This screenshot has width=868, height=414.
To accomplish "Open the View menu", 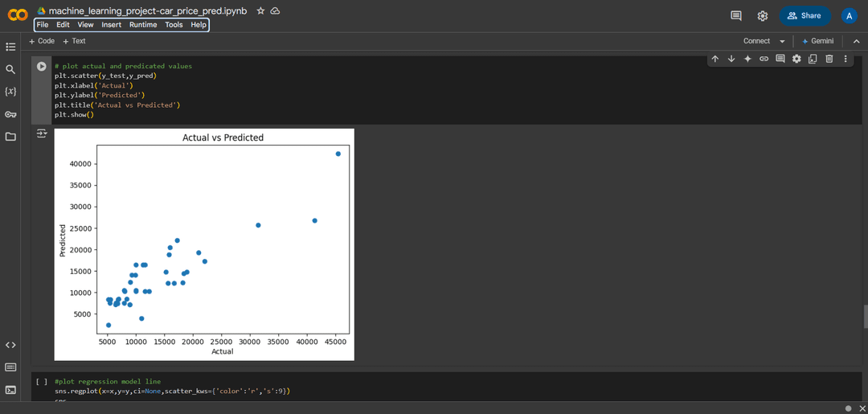I will point(85,25).
